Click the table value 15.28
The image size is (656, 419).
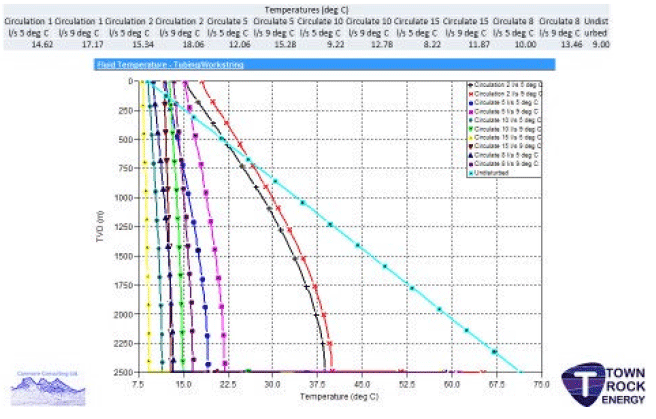click(285, 44)
